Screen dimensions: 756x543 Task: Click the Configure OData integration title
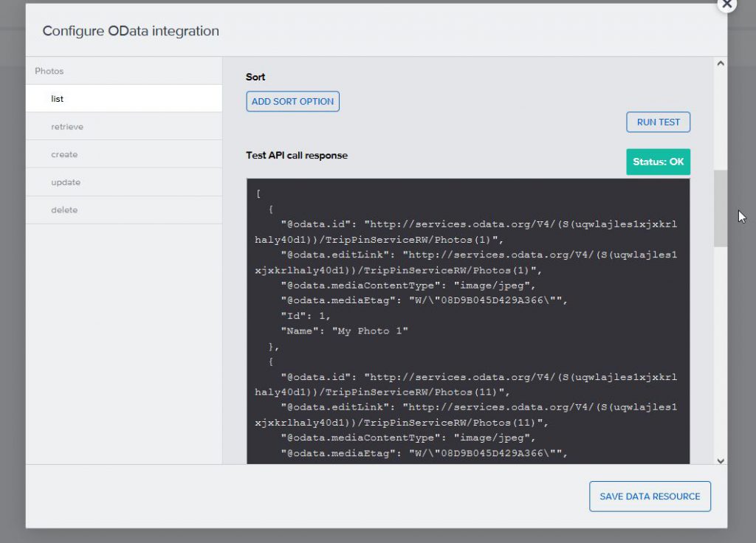131,31
